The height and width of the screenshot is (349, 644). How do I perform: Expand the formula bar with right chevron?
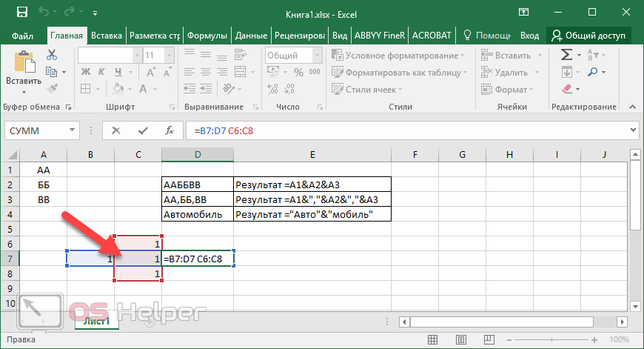click(x=631, y=130)
